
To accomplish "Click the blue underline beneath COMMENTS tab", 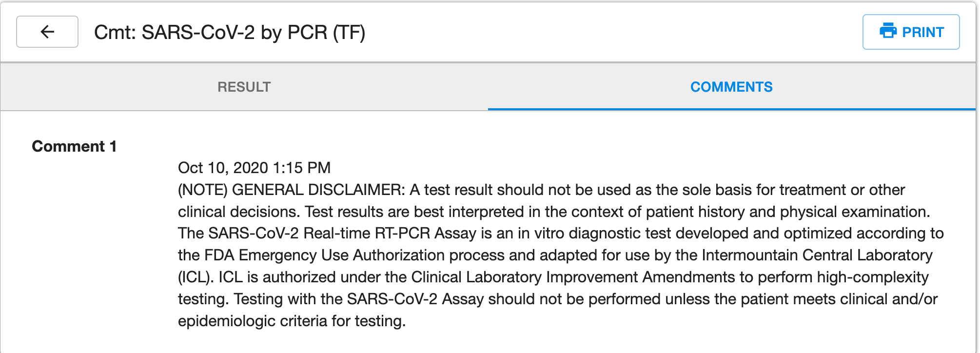I will click(x=731, y=109).
